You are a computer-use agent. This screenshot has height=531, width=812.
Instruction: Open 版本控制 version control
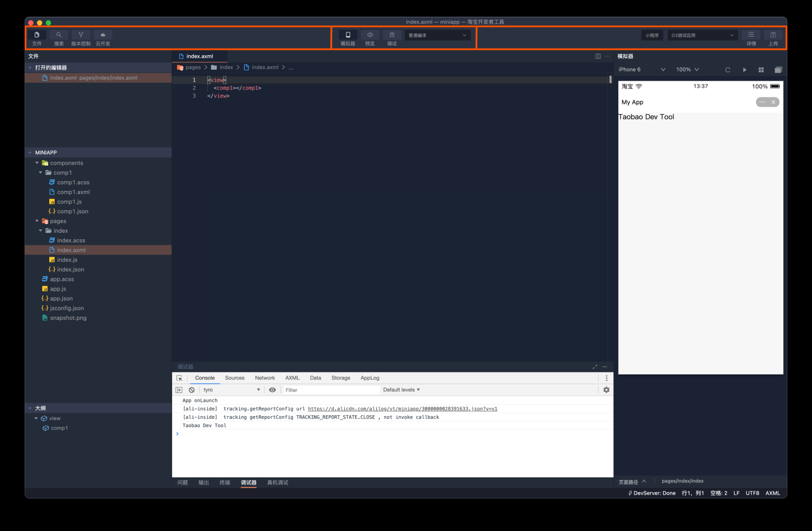click(81, 35)
